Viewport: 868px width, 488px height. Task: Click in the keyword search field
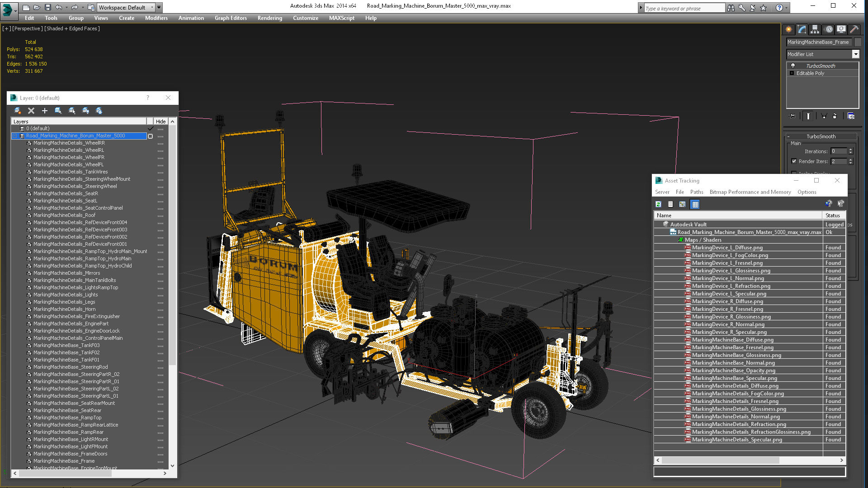coord(684,8)
